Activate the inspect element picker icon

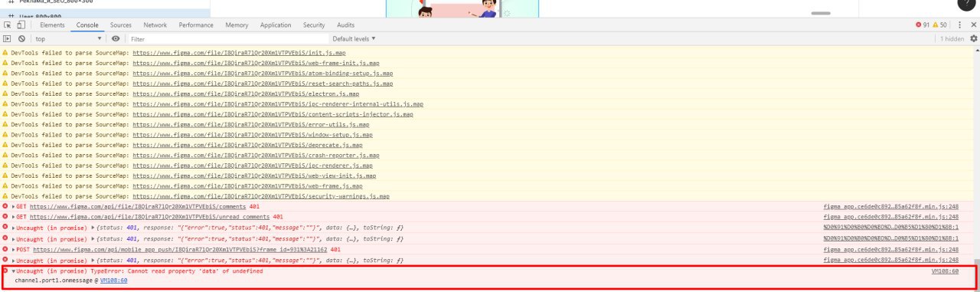click(8, 25)
